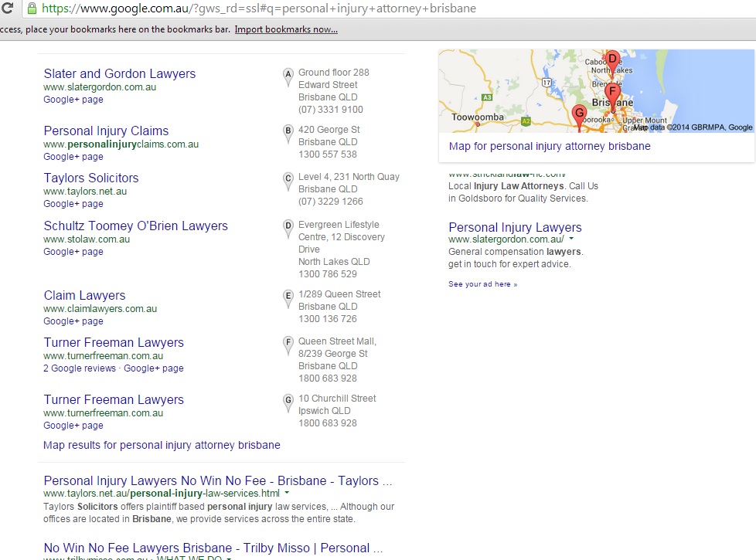Viewport: 756px width, 560px height.
Task: Open Personal Injury Claims result
Action: 106,131
